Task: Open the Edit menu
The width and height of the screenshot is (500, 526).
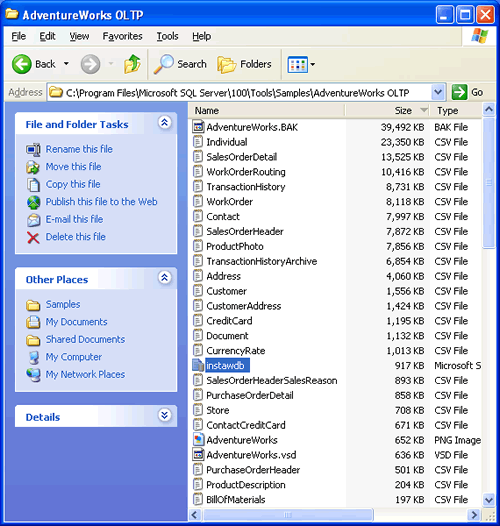Action: 47,36
